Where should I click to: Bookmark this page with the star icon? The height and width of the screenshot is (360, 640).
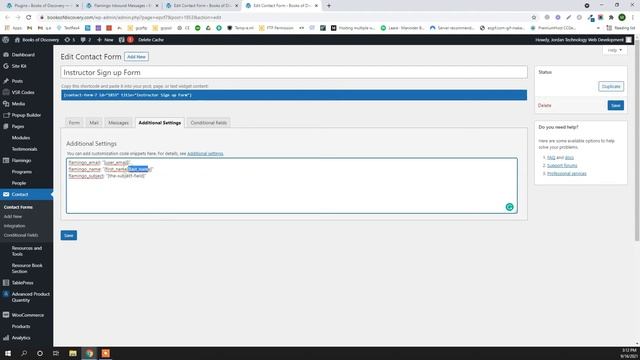pos(534,18)
